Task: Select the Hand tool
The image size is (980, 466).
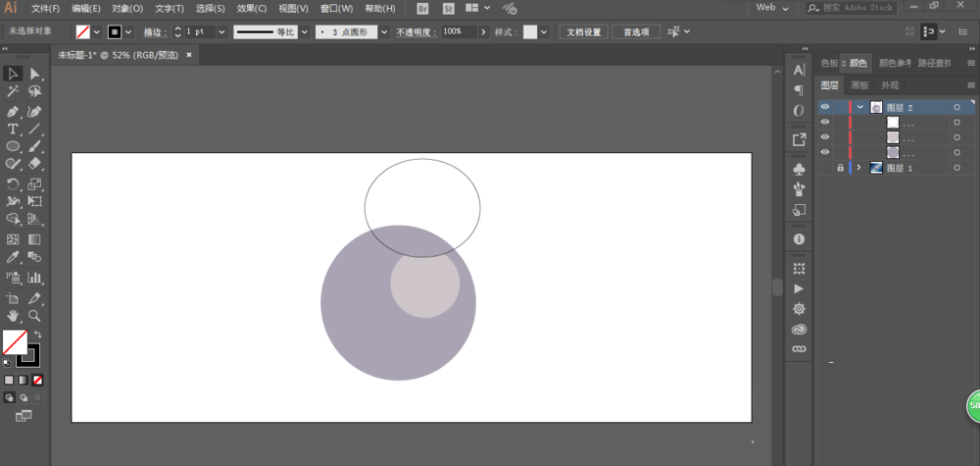Action: pos(13,316)
